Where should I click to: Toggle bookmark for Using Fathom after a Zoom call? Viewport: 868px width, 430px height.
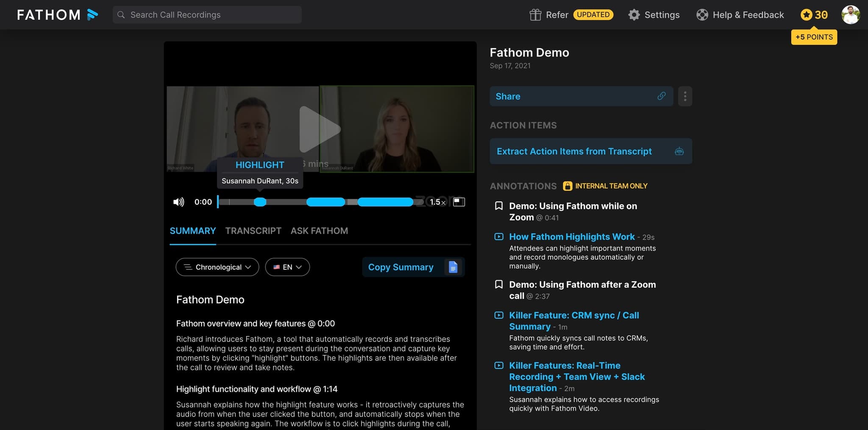[x=499, y=285]
